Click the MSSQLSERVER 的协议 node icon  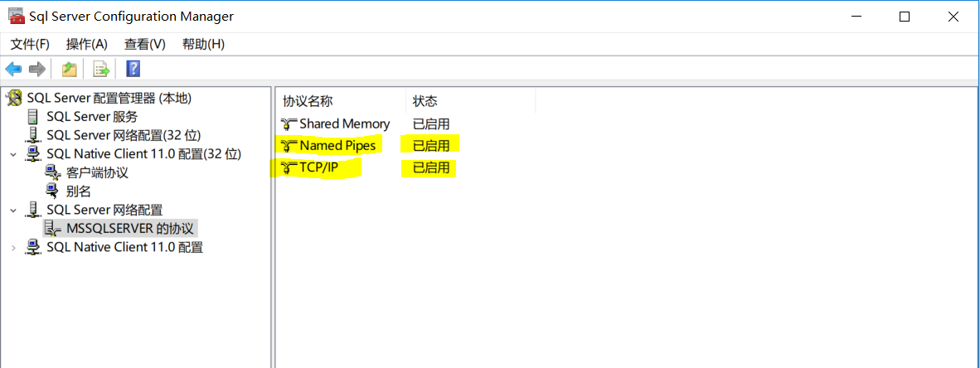pos(53,229)
